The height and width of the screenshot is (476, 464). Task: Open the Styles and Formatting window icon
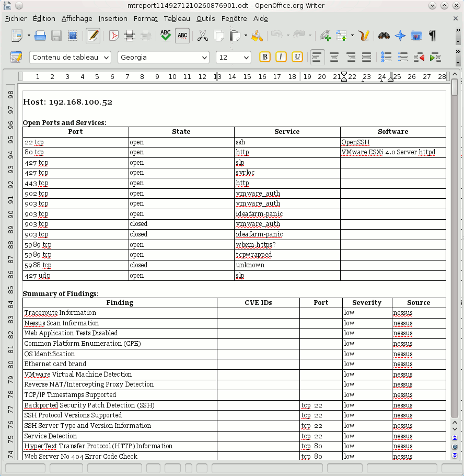click(x=16, y=57)
